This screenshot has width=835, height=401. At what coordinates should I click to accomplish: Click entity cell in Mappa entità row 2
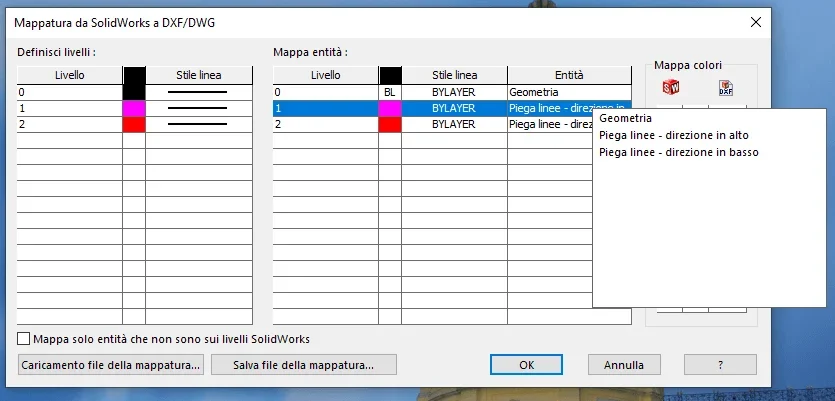[550, 124]
